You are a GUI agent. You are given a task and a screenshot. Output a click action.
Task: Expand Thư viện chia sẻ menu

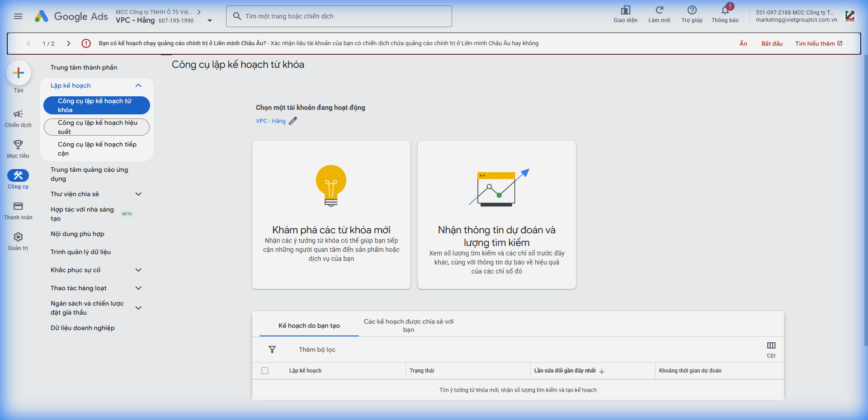click(138, 194)
